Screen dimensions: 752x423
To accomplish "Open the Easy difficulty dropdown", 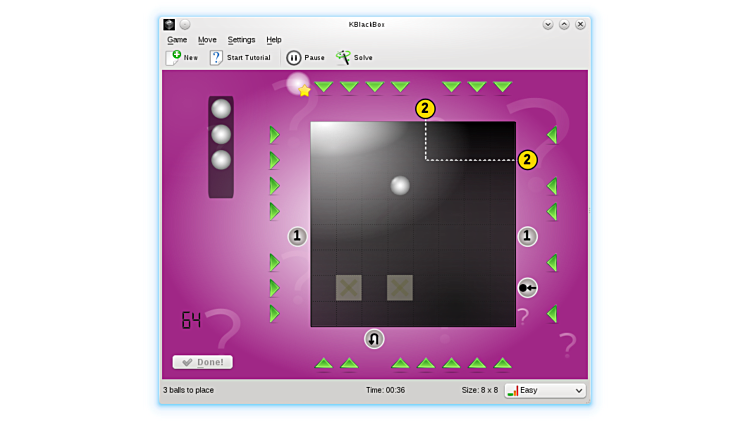I will pos(545,390).
